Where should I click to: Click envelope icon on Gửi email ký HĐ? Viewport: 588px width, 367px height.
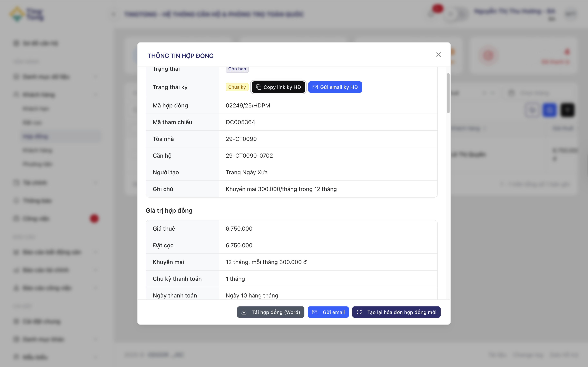tap(315, 87)
